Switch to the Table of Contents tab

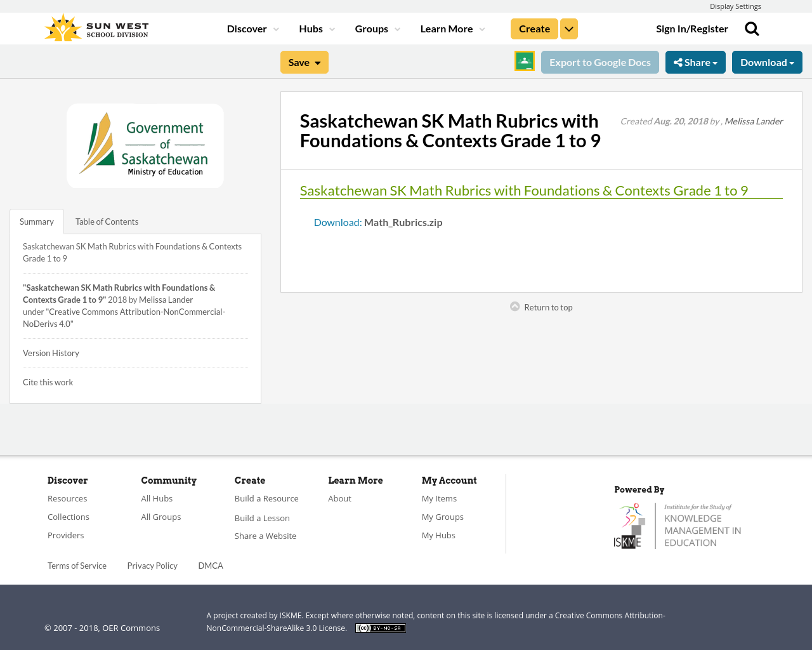(107, 221)
